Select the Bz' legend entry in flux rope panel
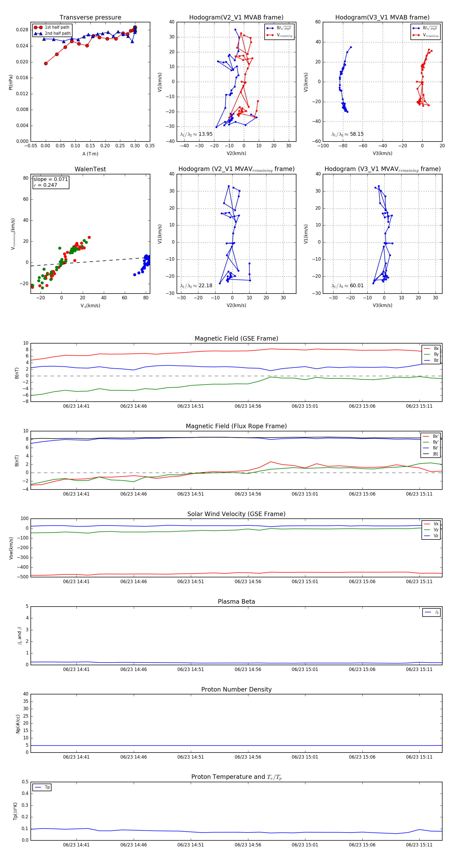The width and height of the screenshot is (473, 868). pos(431,448)
